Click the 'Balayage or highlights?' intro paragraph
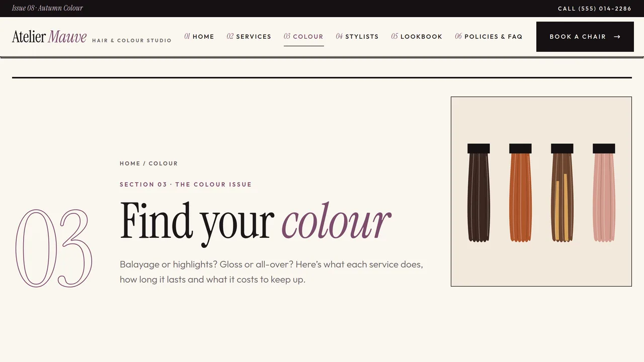Image resolution: width=644 pixels, height=362 pixels. [x=271, y=272]
